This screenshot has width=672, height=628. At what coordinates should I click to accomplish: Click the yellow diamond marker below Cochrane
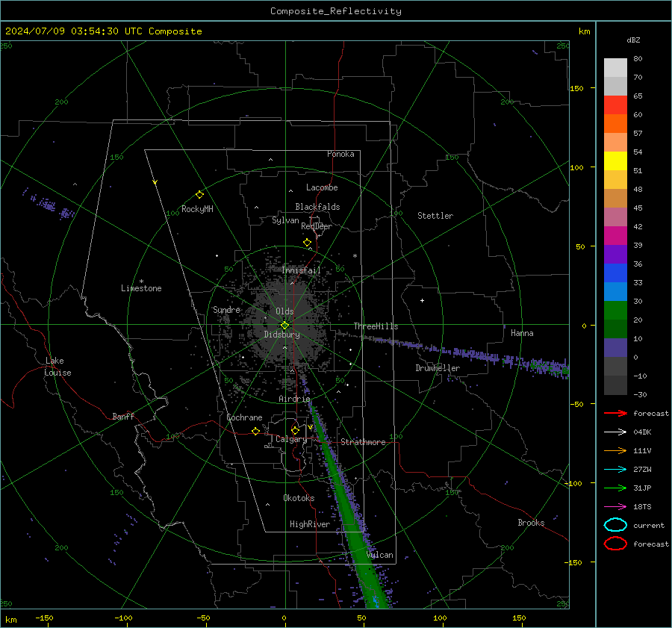point(256,431)
